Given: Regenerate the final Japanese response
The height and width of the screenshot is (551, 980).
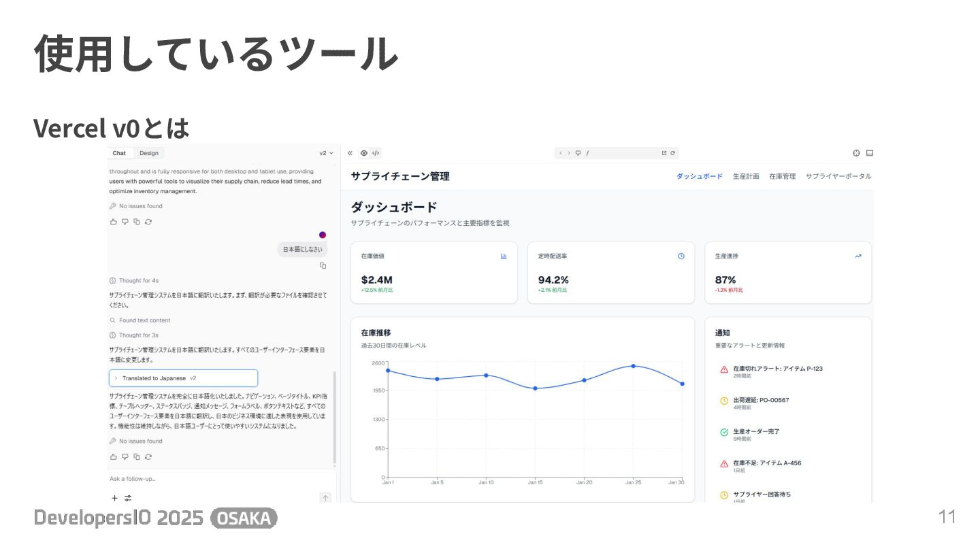Looking at the screenshot, I should tap(148, 456).
